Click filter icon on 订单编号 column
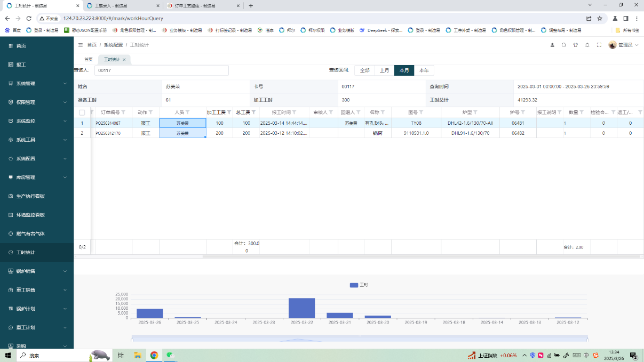This screenshot has width=644, height=362. pyautogui.click(x=124, y=112)
